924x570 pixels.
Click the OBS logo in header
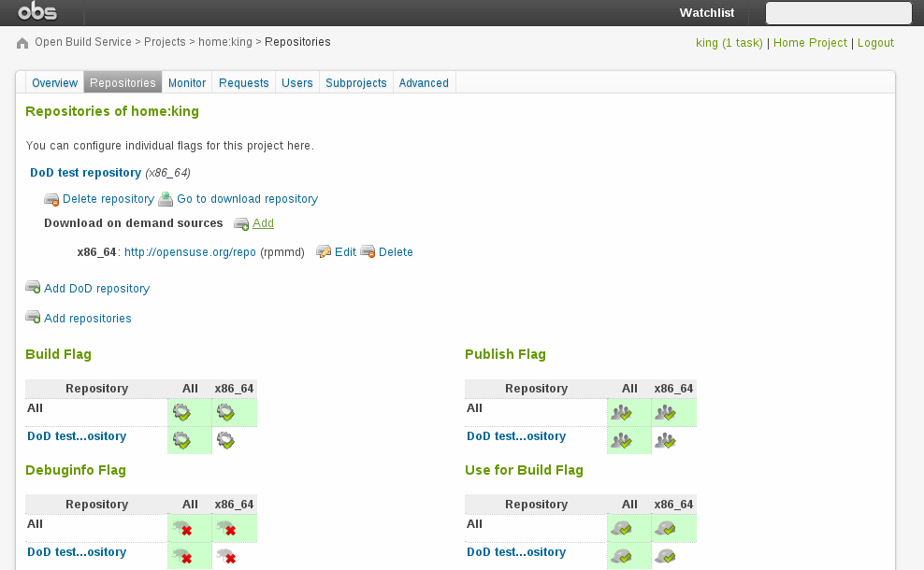point(37,12)
